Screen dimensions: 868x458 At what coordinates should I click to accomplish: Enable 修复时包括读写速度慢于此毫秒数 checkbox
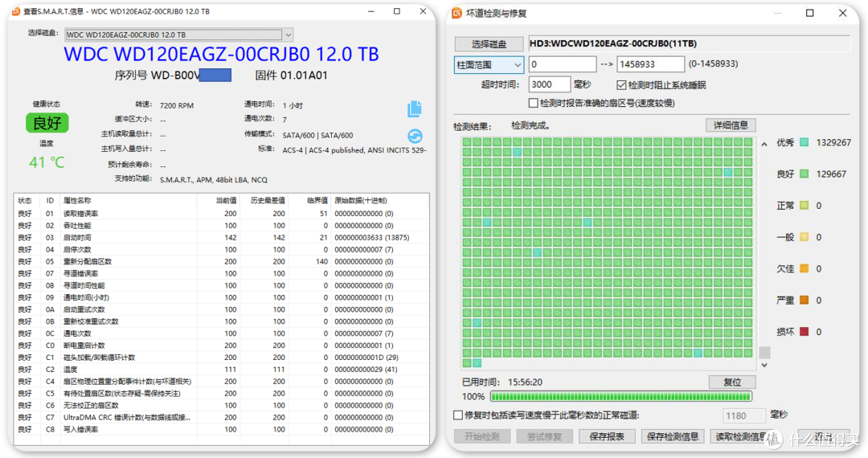pos(458,415)
